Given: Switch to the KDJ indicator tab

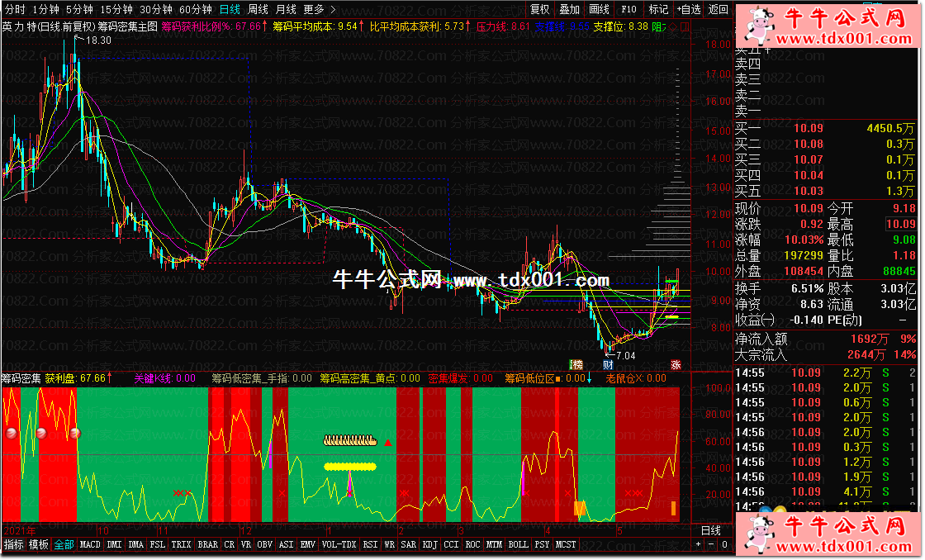Looking at the screenshot, I should [429, 545].
